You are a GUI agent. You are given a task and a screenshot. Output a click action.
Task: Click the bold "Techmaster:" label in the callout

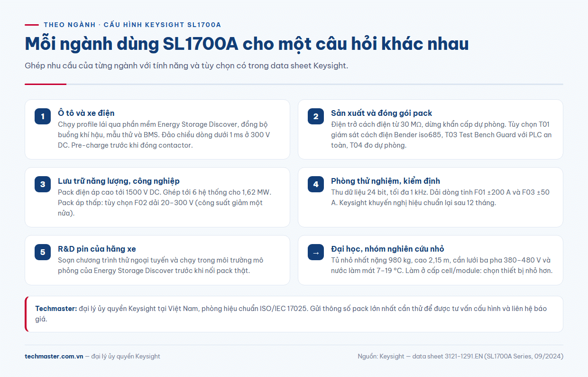[56, 309]
